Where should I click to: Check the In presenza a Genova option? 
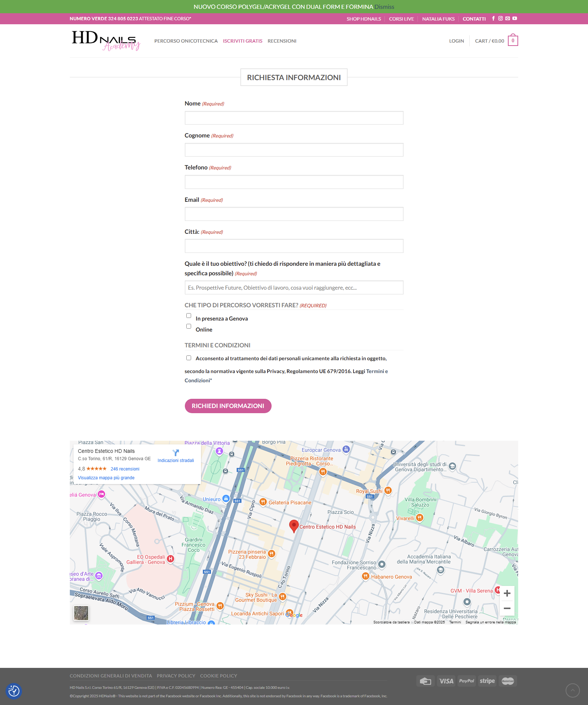pyautogui.click(x=189, y=315)
